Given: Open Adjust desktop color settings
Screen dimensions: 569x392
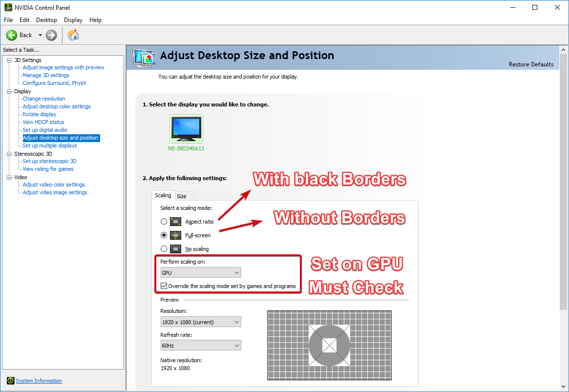Looking at the screenshot, I should (x=57, y=106).
